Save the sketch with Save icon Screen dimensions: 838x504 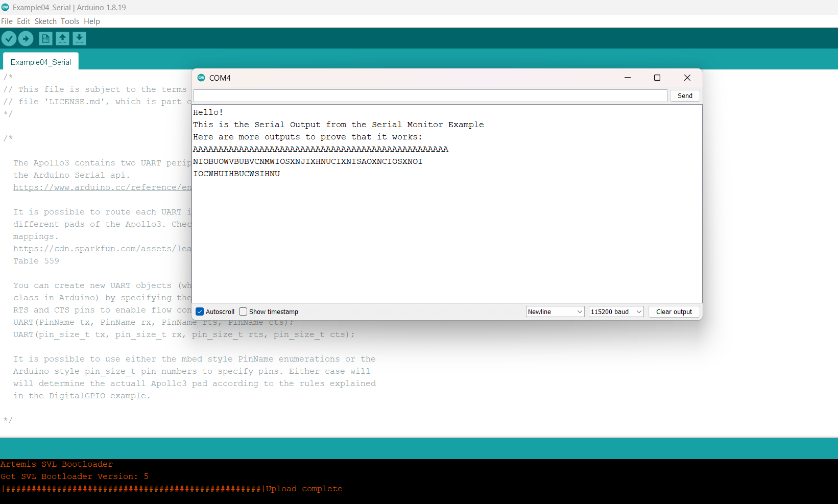click(x=79, y=38)
